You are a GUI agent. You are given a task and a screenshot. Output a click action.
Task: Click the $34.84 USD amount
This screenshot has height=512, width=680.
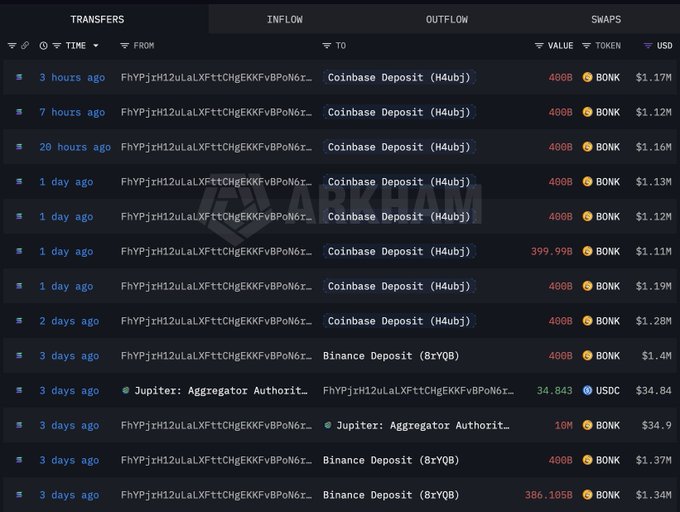point(654,391)
